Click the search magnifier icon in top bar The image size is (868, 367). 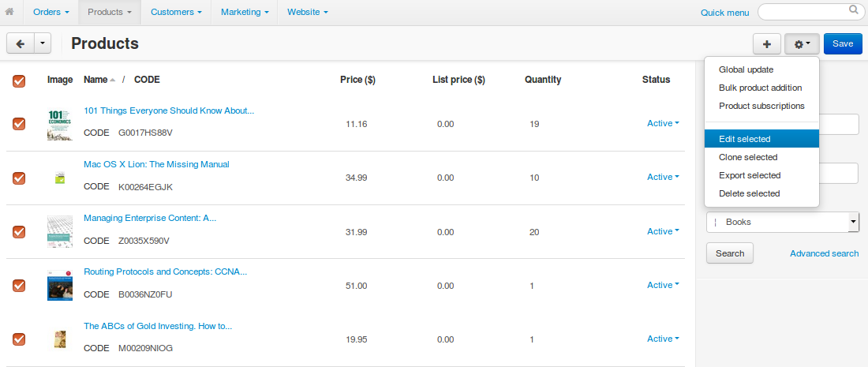click(x=853, y=9)
